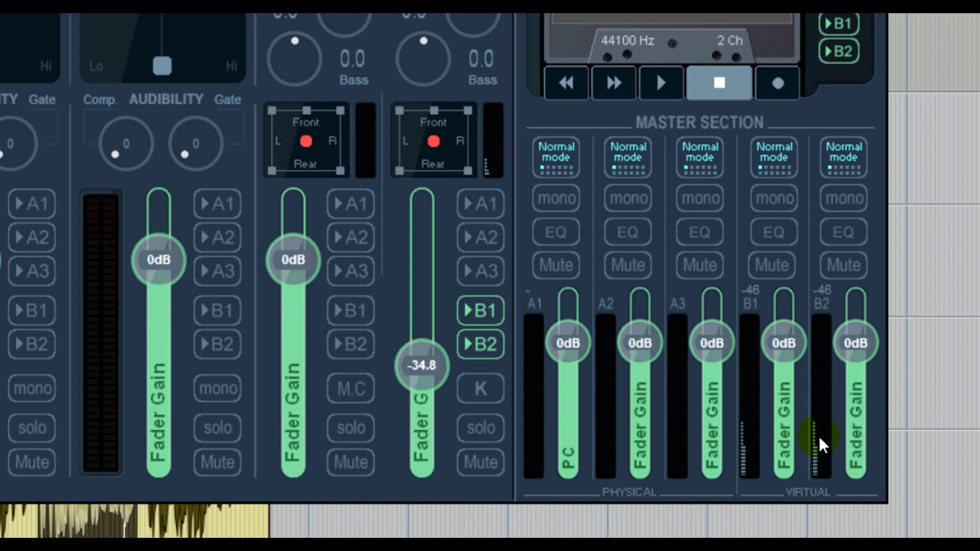
Task: Cycle the Normal mode button for bus B2
Action: tap(844, 157)
